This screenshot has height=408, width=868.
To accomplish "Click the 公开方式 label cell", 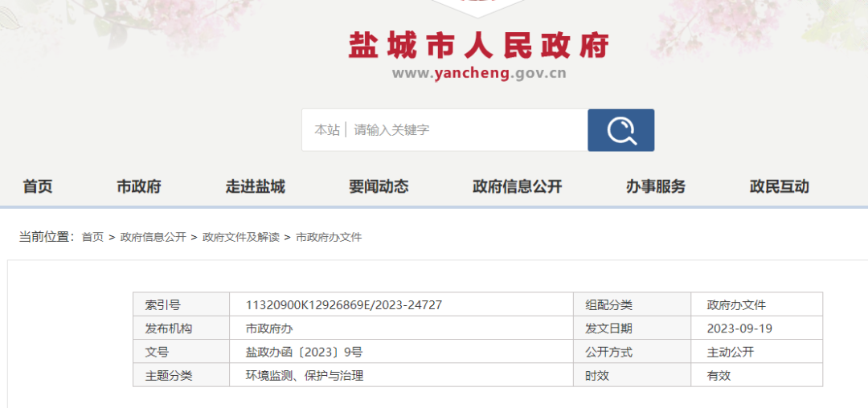I will click(633, 352).
